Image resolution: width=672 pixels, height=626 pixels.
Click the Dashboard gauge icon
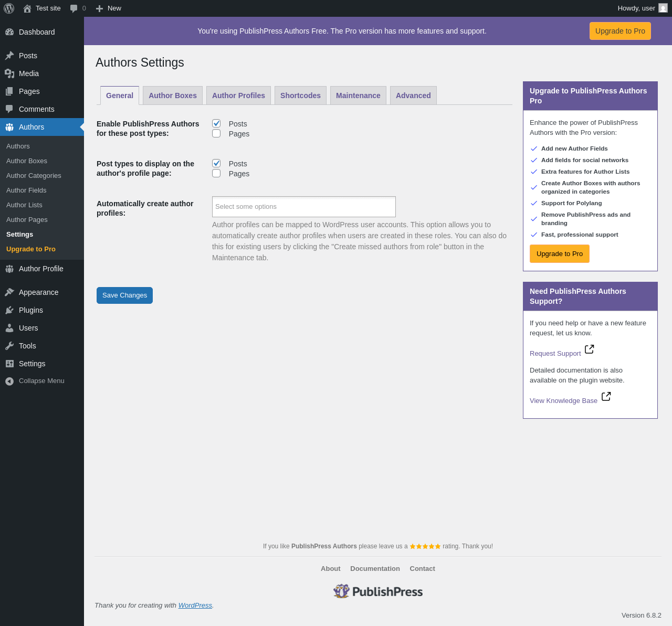(9, 32)
